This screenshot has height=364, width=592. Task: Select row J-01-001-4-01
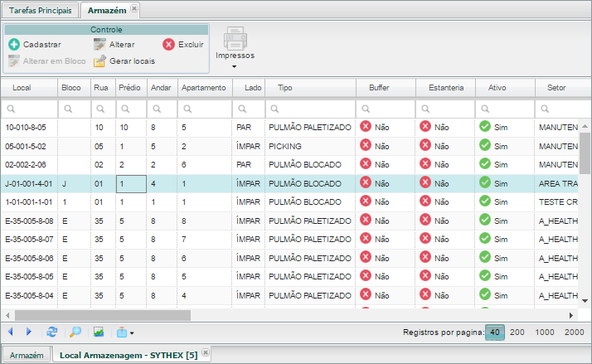pyautogui.click(x=289, y=184)
